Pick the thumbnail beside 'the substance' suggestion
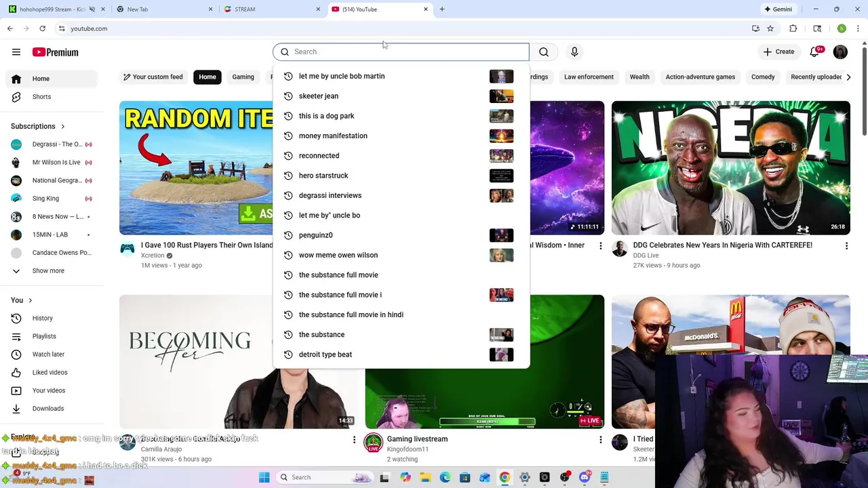The width and height of the screenshot is (868, 488). [501, 334]
